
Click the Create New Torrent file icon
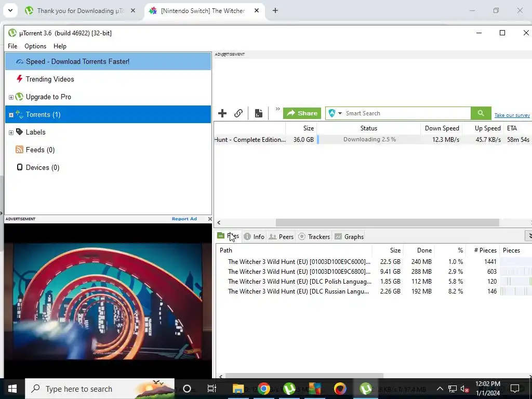point(259,113)
